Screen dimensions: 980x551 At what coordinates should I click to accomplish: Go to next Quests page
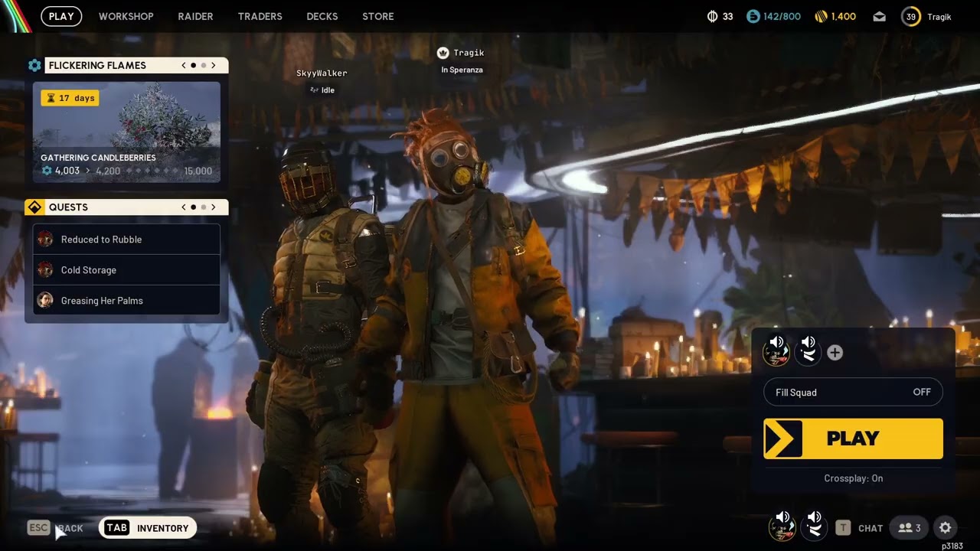(214, 207)
